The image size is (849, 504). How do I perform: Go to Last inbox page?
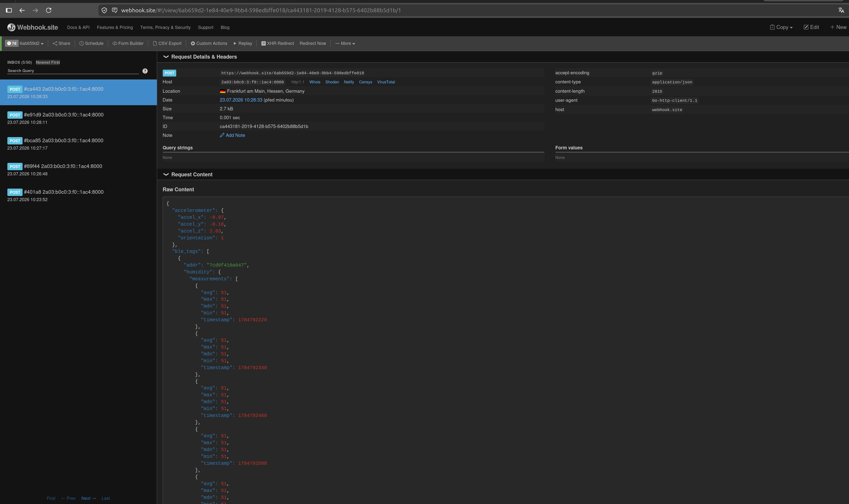(x=106, y=498)
